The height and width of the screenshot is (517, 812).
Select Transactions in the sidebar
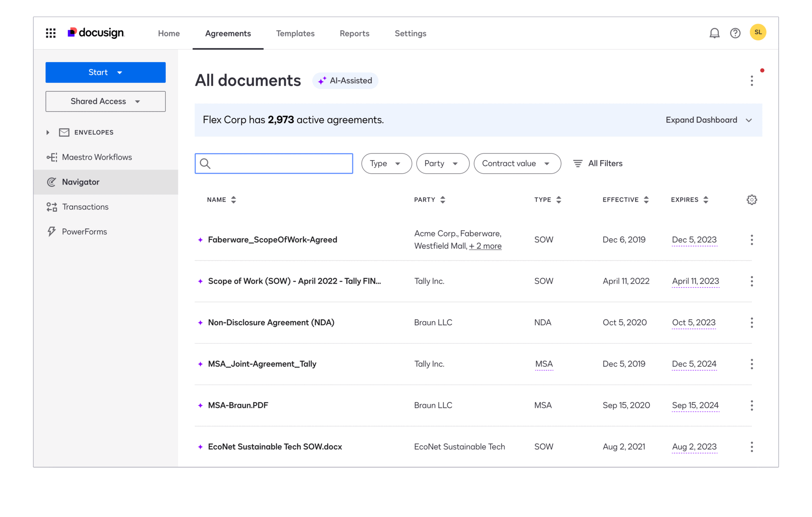[85, 207]
